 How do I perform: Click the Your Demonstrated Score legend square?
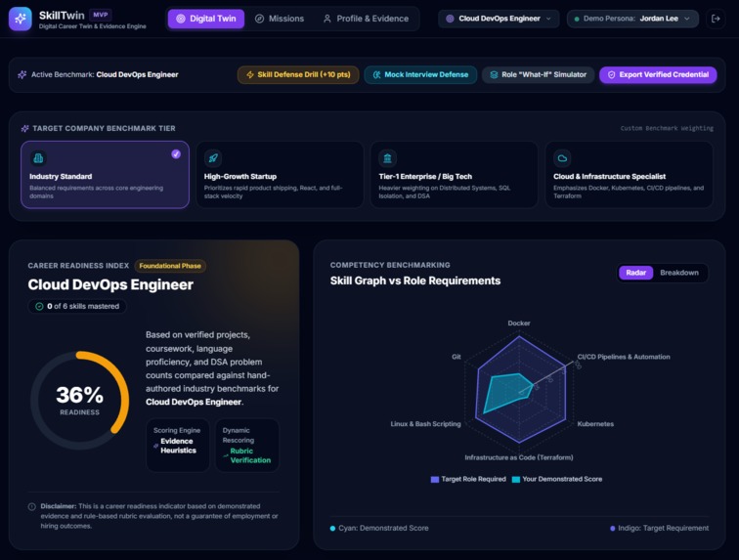click(x=515, y=480)
